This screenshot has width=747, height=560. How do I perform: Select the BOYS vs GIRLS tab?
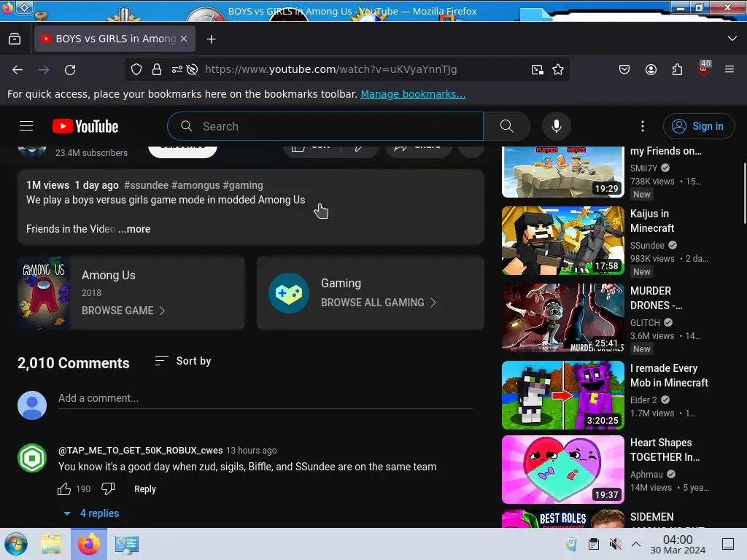point(115,39)
